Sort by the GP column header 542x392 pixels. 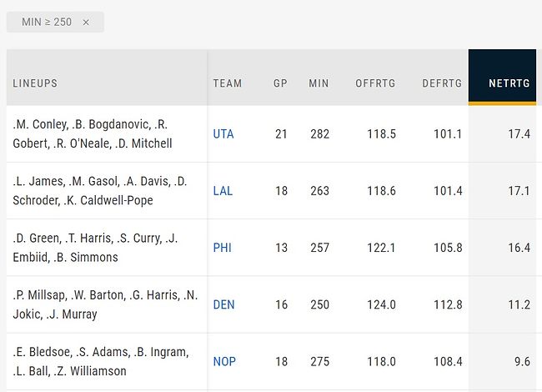pyautogui.click(x=280, y=83)
